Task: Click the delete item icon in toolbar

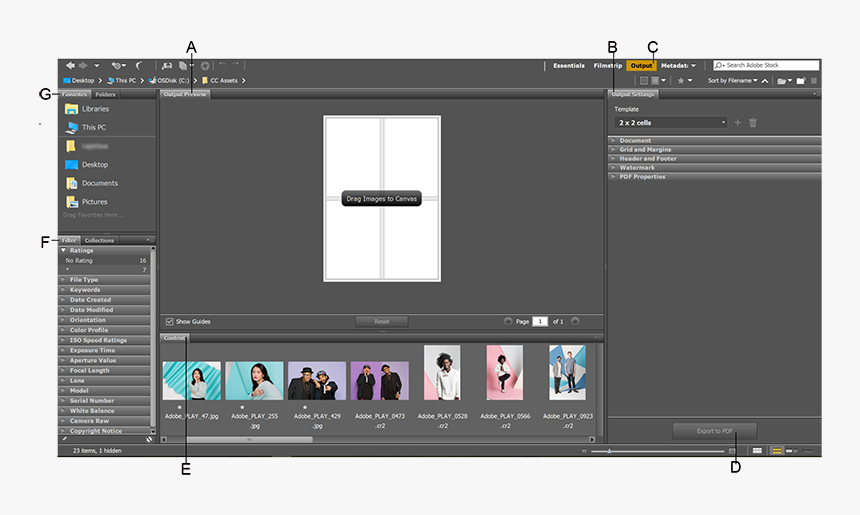Action: click(x=814, y=81)
